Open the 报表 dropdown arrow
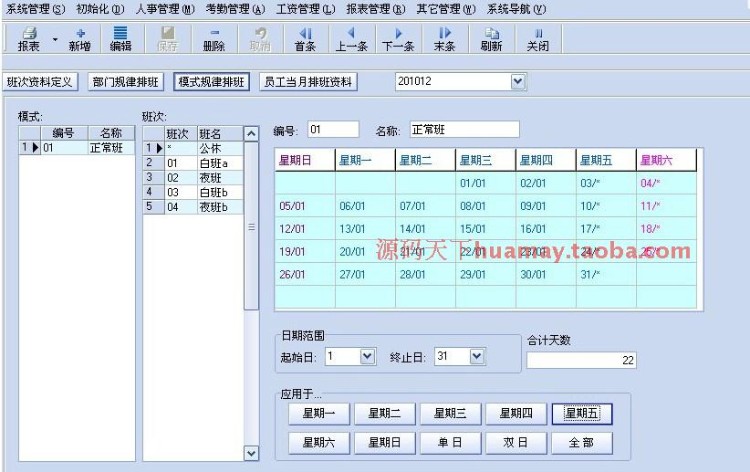This screenshot has height=472, width=750. (55, 39)
